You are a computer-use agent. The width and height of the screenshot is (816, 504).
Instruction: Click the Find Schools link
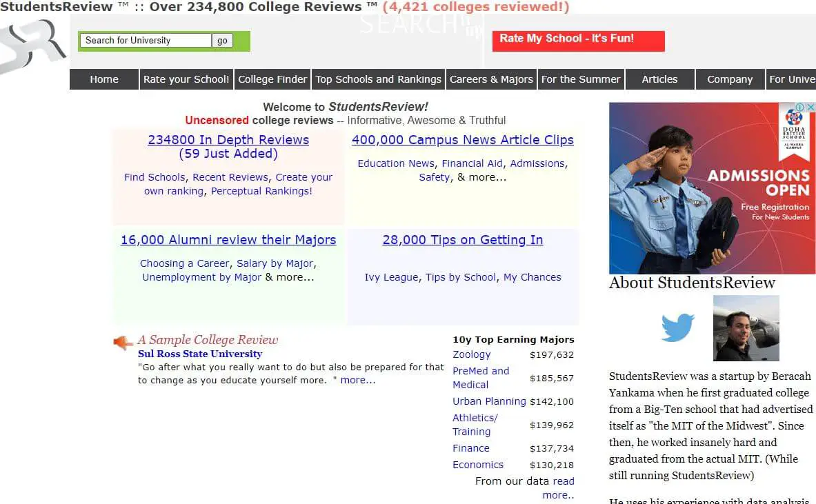click(x=155, y=177)
